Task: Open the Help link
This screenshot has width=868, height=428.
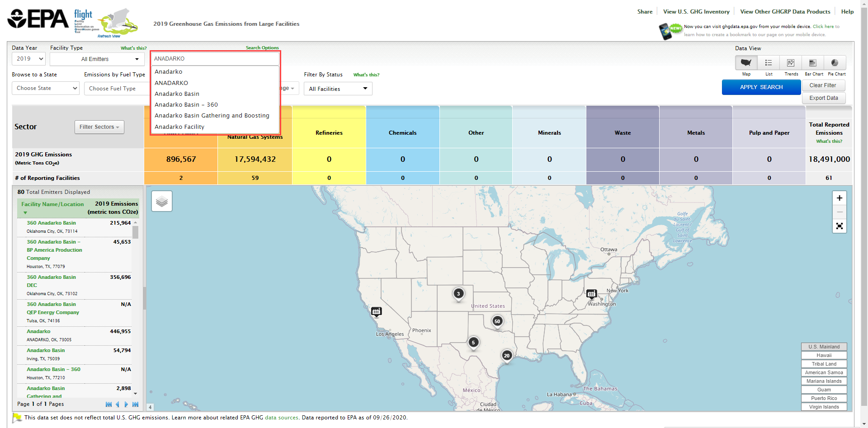Action: pyautogui.click(x=847, y=12)
